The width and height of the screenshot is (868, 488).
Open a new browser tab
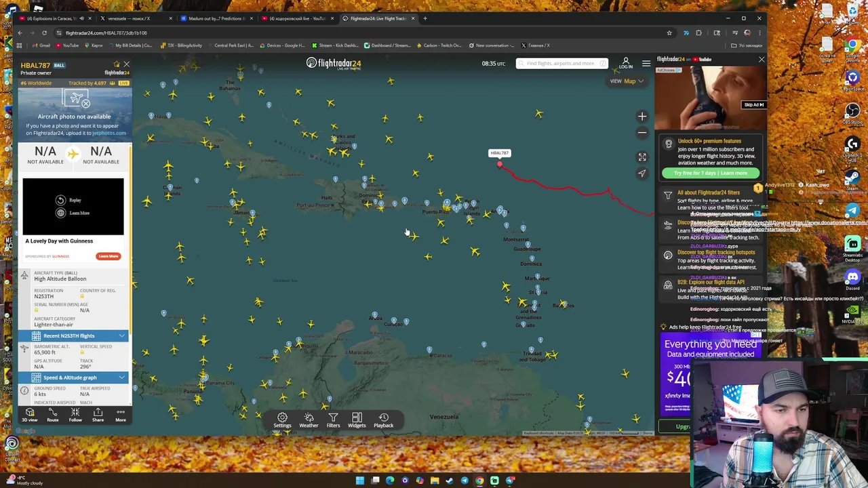[x=425, y=18]
